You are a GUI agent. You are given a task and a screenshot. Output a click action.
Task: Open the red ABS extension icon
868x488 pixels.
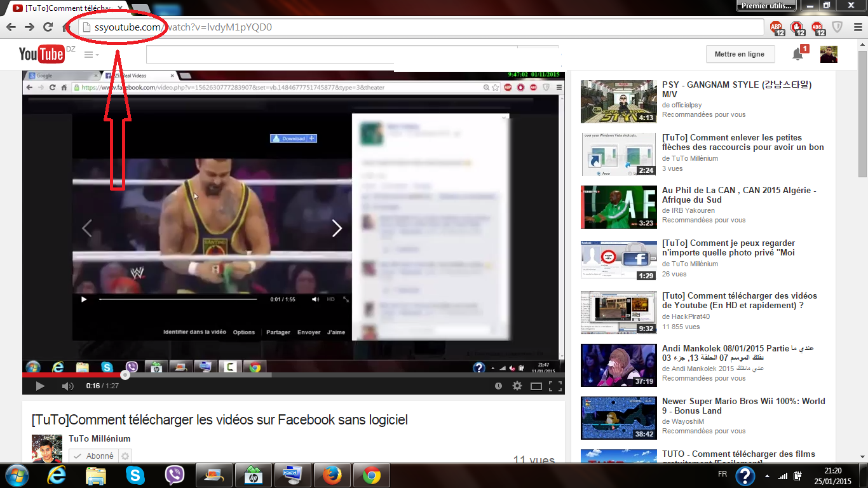point(818,27)
